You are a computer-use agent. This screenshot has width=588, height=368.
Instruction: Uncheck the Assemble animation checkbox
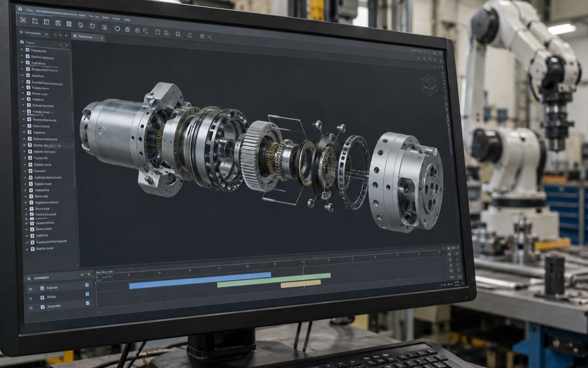(x=87, y=303)
